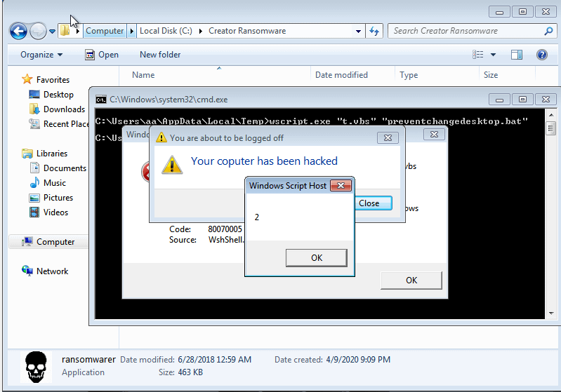Click Documents icon in sidebar

tap(34, 168)
